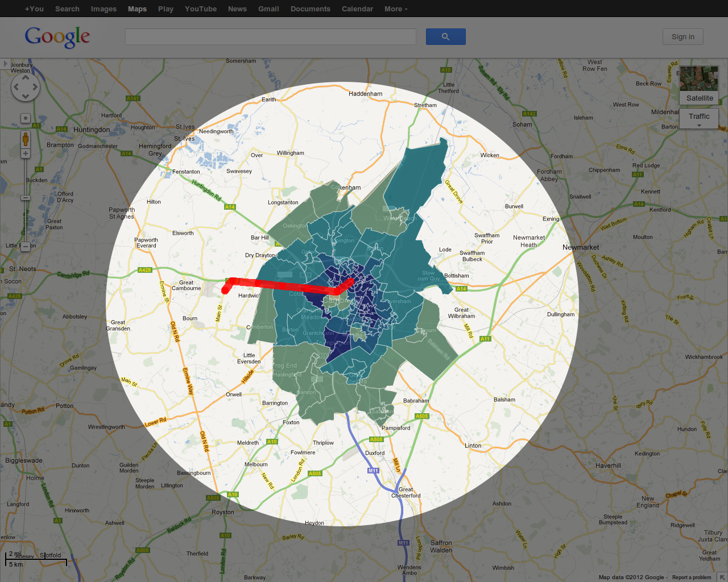This screenshot has height=582, width=728.
Task: Click the Swavesey village label
Action: coord(239,171)
